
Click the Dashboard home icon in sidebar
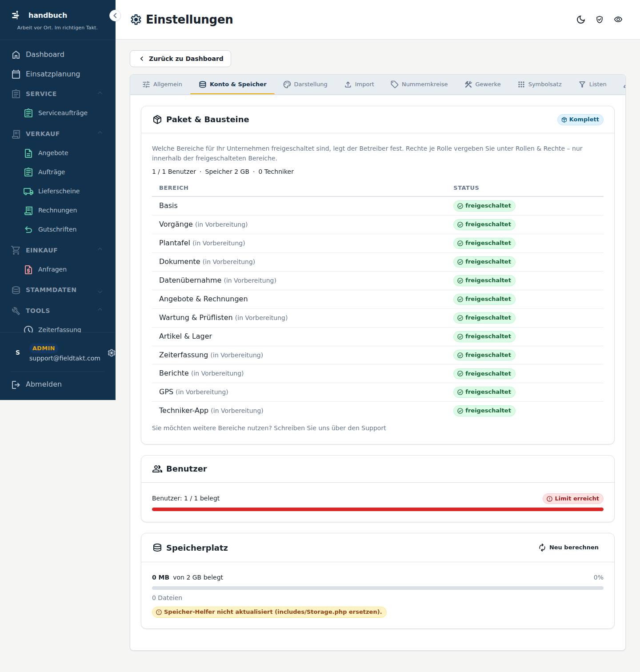click(16, 55)
